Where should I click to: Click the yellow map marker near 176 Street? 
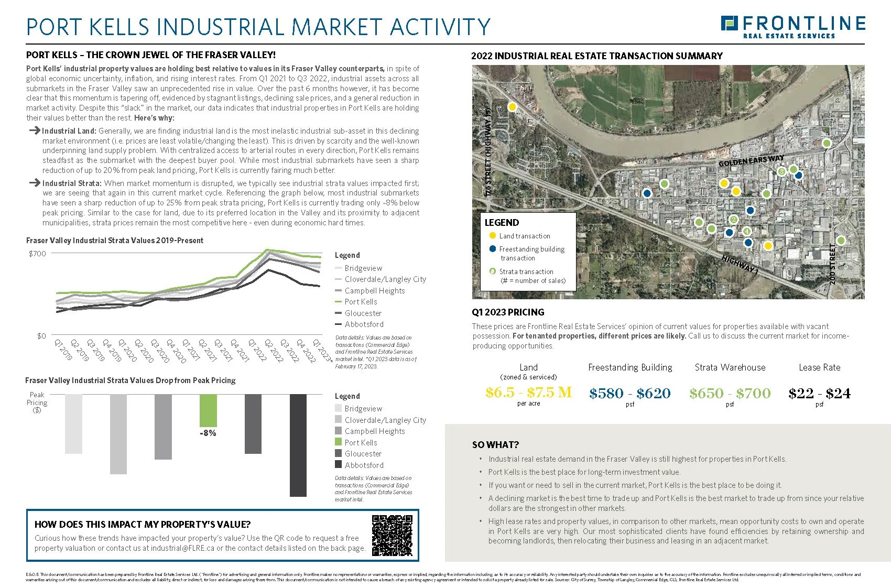click(512, 107)
